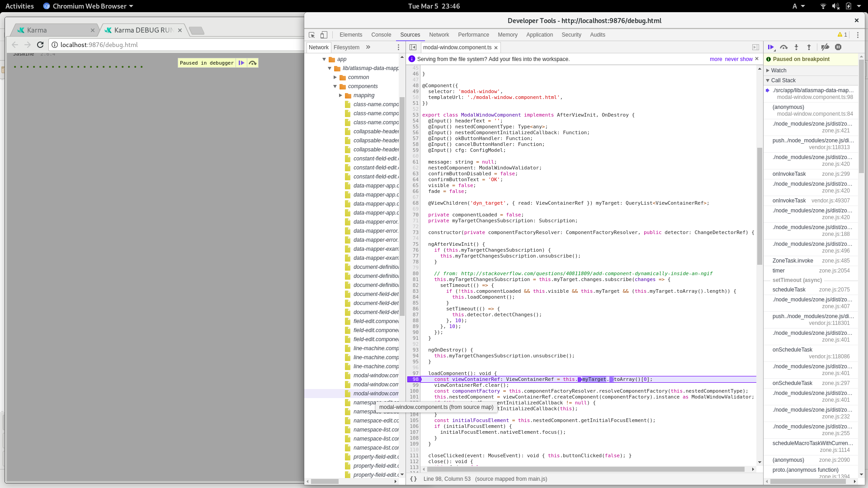The width and height of the screenshot is (868, 488).
Task: Resume from the page's Paused in debugger overlay
Action: 241,63
